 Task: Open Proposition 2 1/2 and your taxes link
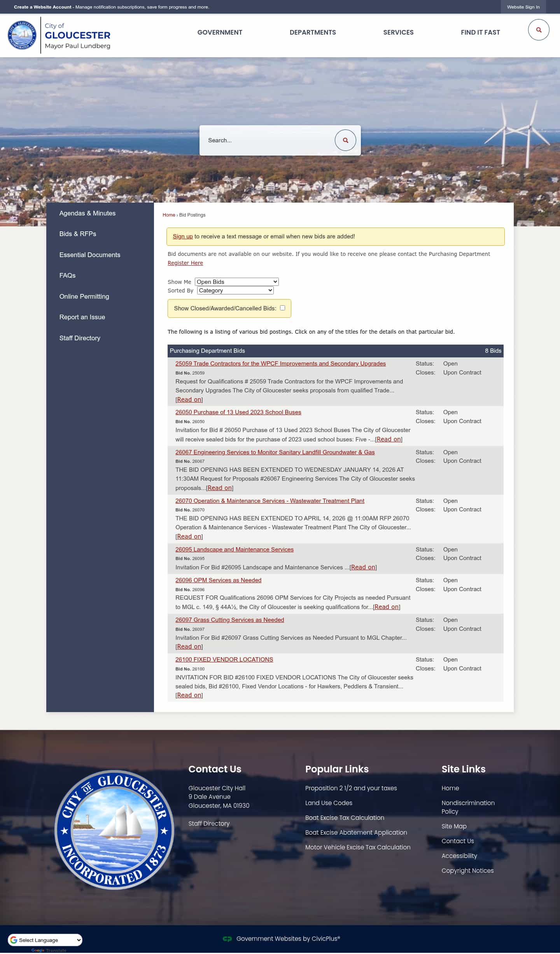coord(351,788)
